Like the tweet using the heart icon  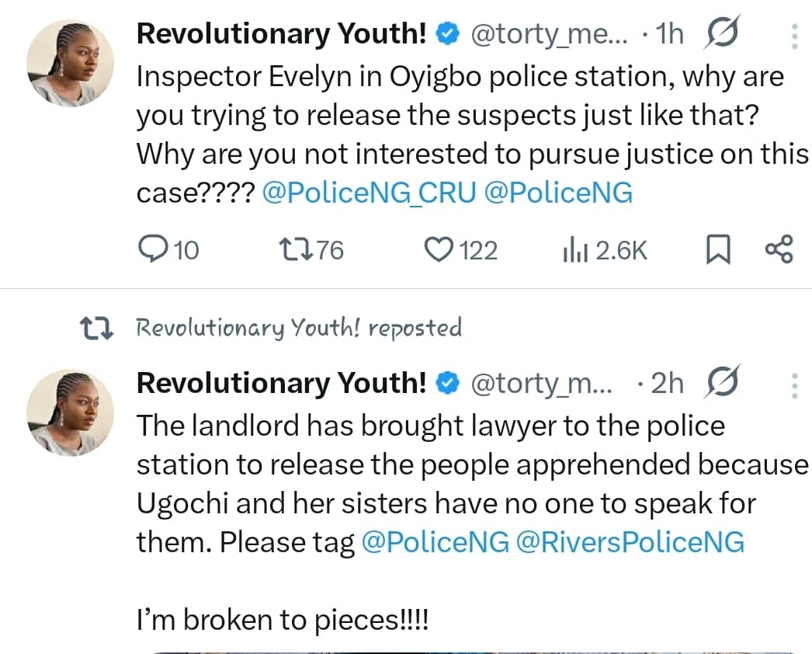(440, 249)
